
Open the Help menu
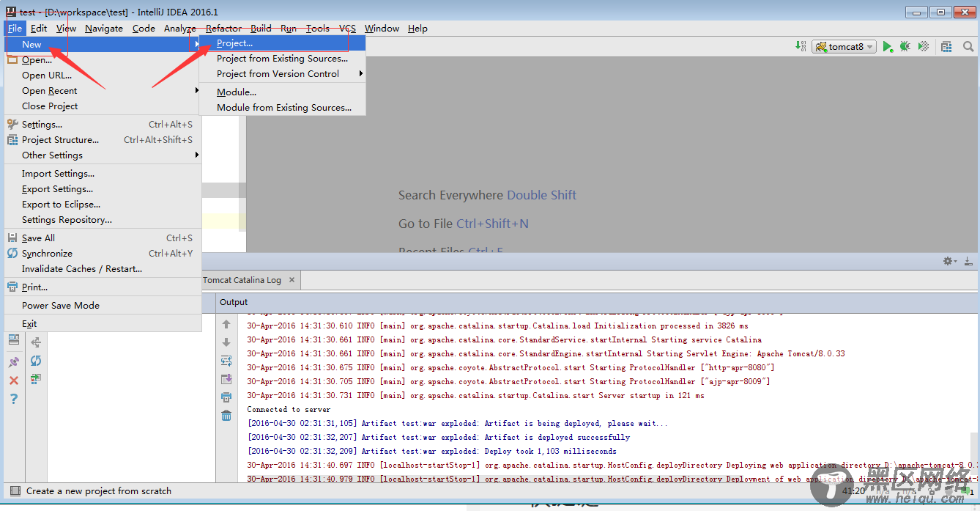(x=417, y=29)
